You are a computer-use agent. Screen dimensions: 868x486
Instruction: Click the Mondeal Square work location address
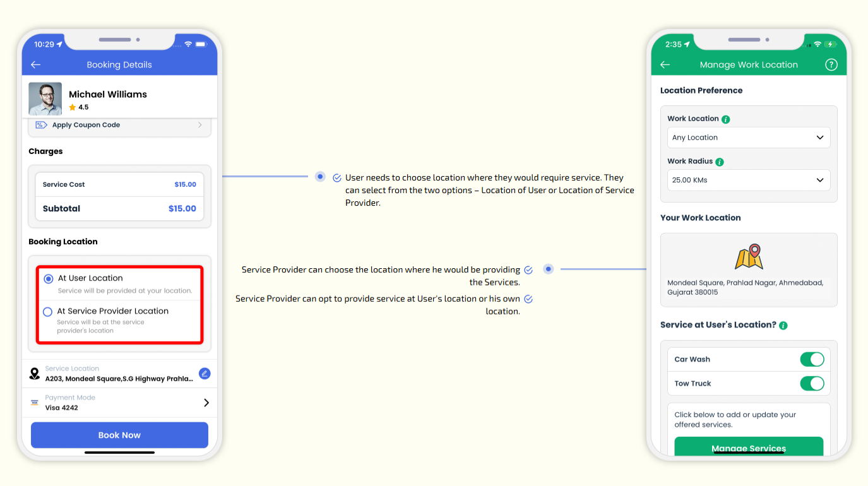(745, 288)
